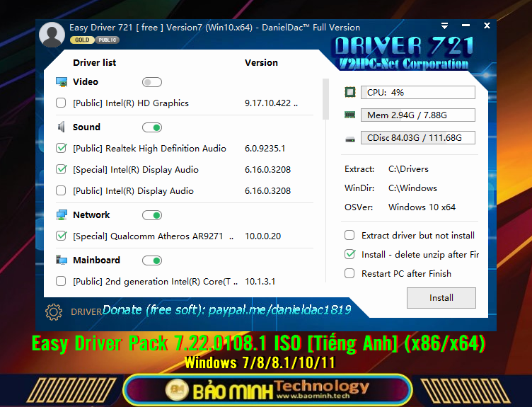Image resolution: width=532 pixels, height=407 pixels.
Task: Click the Install button
Action: tap(441, 298)
